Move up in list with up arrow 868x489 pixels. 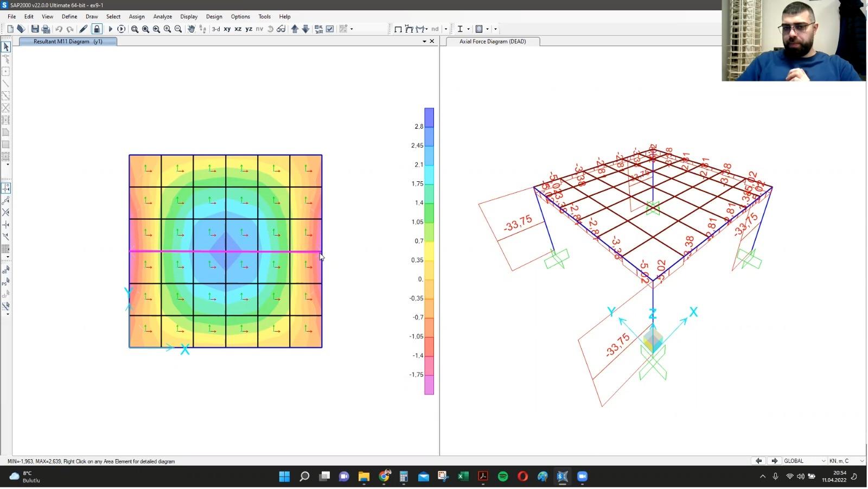pyautogui.click(x=295, y=29)
